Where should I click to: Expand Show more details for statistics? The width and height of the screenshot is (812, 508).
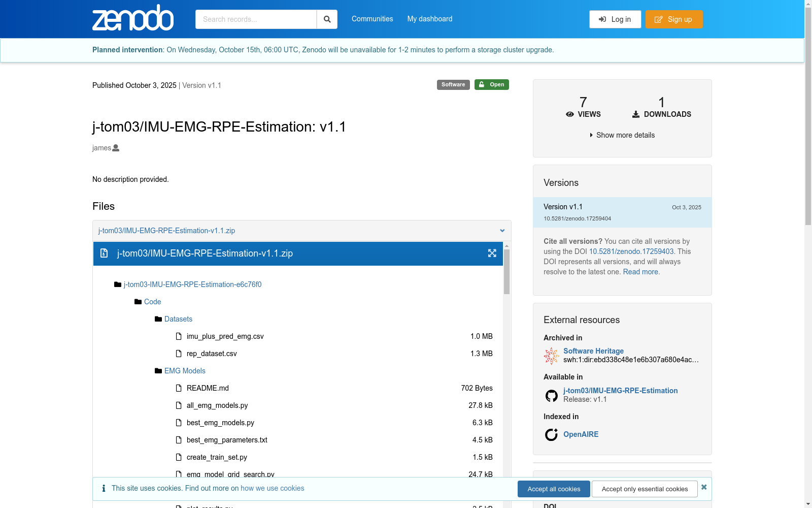(622, 135)
